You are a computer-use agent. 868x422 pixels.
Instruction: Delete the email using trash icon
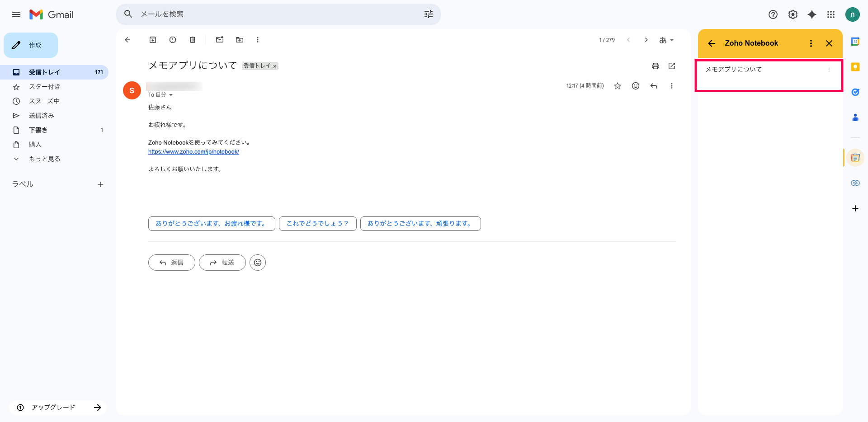point(193,40)
